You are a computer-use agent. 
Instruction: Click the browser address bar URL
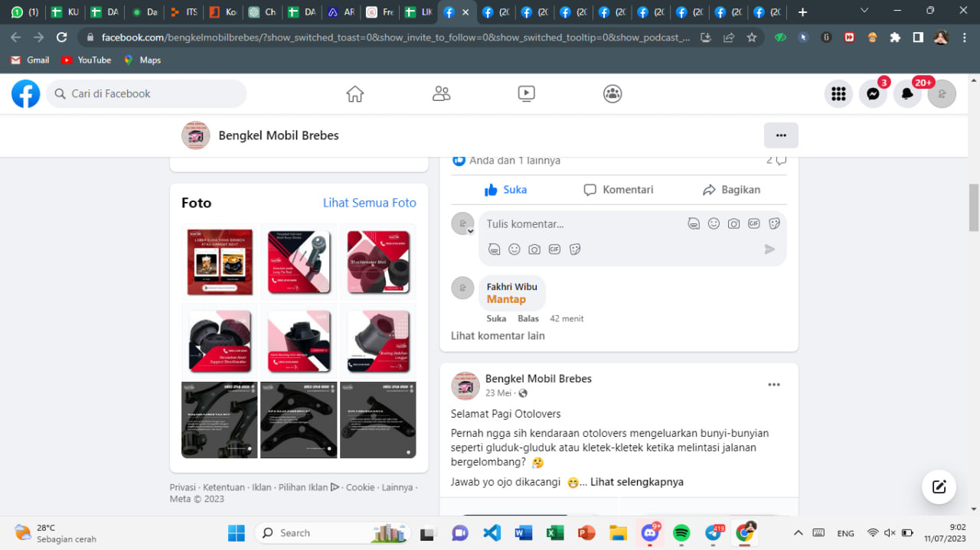pos(396,37)
